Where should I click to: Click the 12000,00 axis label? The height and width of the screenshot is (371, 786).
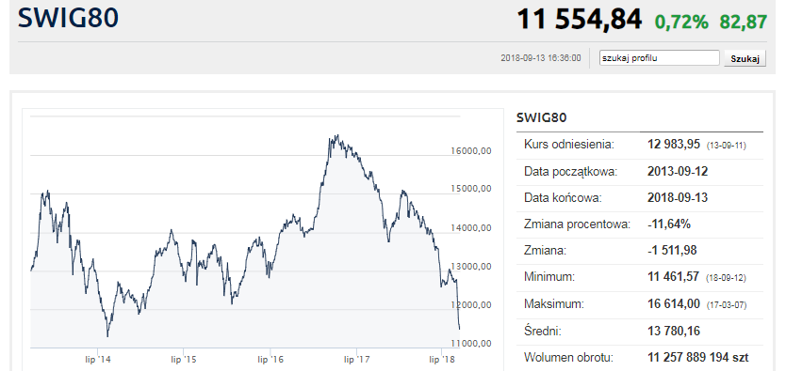pyautogui.click(x=472, y=305)
